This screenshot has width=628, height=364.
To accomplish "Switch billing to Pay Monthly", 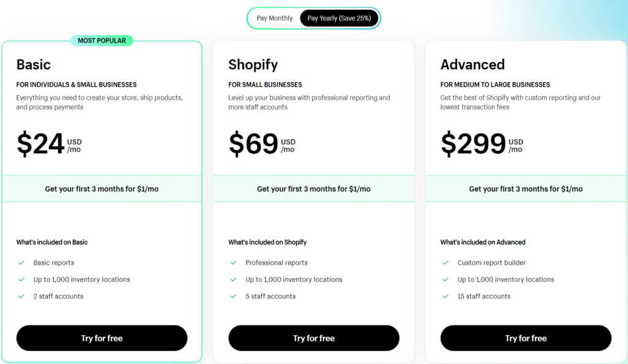I will (x=275, y=18).
